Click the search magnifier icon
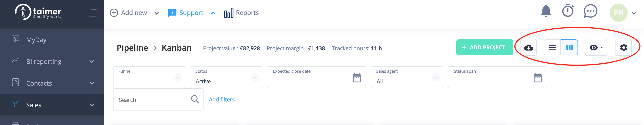644x125 pixels. [195, 99]
